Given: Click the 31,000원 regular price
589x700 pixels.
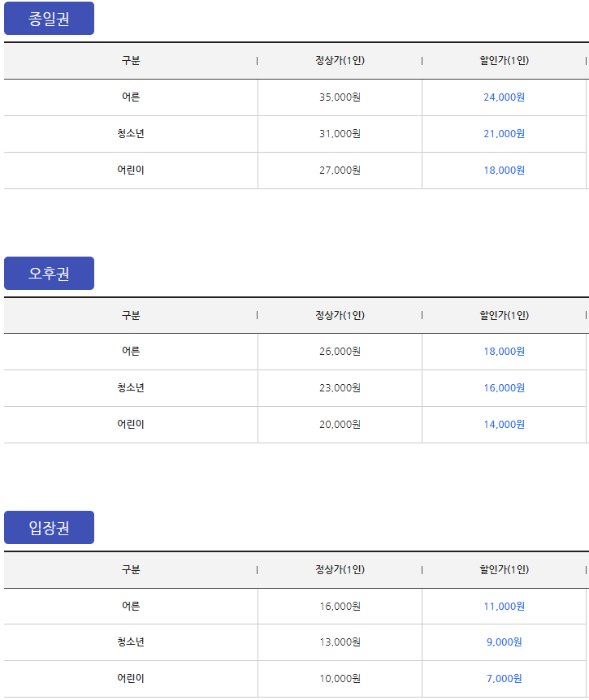Looking at the screenshot, I should (x=340, y=133).
